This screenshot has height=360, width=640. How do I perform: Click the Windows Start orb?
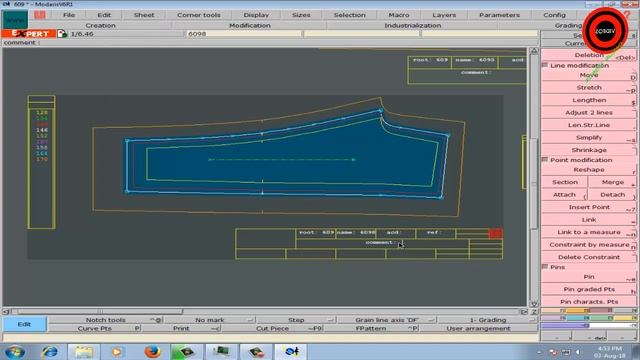[x=15, y=351]
